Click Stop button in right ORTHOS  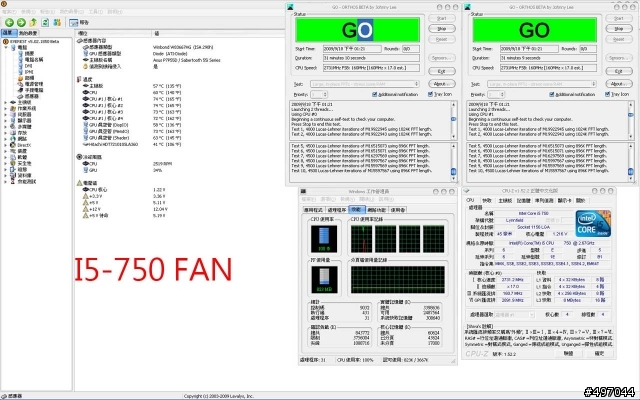point(619,29)
